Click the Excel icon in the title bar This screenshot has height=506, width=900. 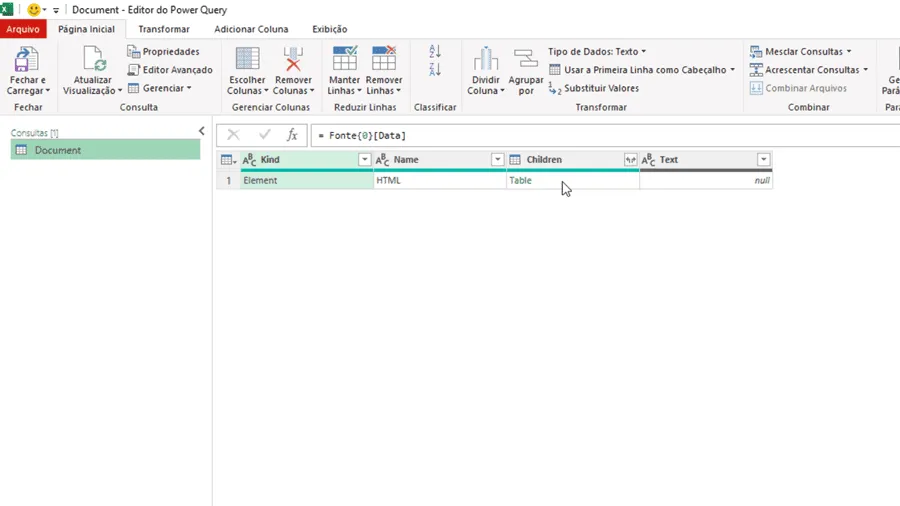point(6,10)
